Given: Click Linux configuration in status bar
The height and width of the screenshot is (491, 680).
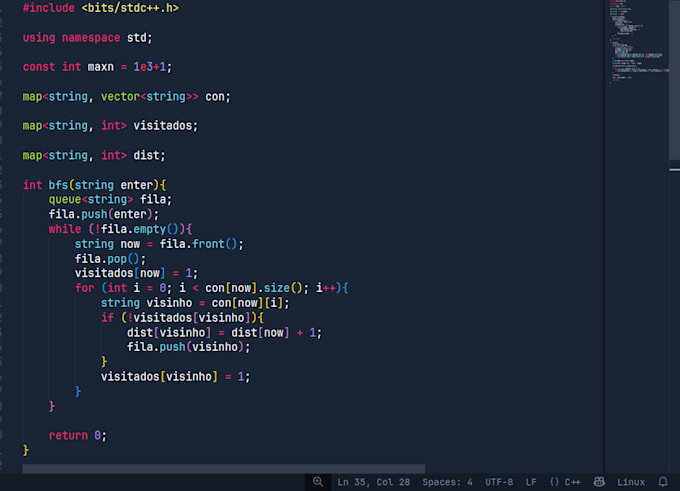Looking at the screenshot, I should click(x=631, y=482).
